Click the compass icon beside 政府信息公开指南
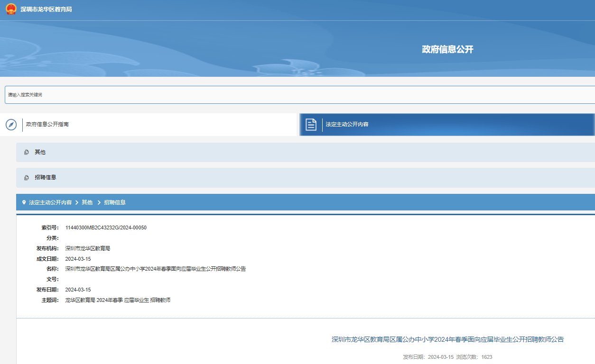 click(11, 125)
